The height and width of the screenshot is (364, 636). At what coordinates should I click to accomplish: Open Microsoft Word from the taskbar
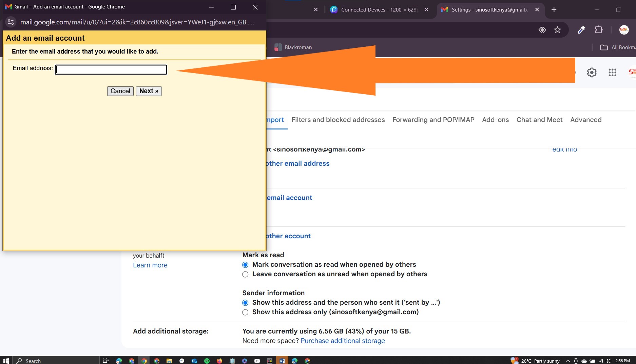point(282,361)
